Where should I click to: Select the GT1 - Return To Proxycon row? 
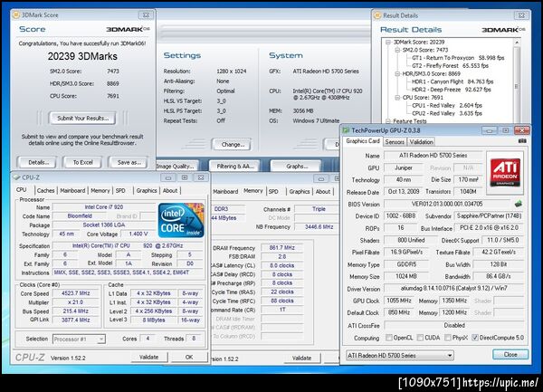[458, 58]
